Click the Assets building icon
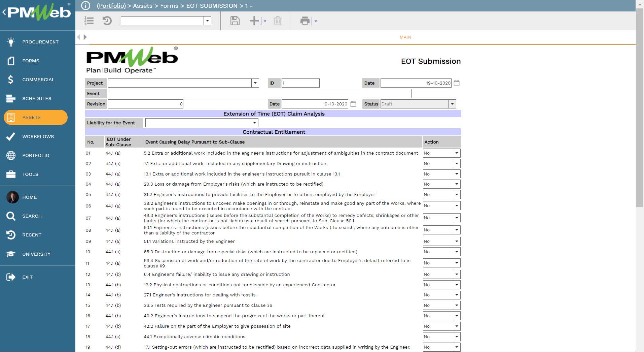The width and height of the screenshot is (644, 352). pyautogui.click(x=11, y=117)
